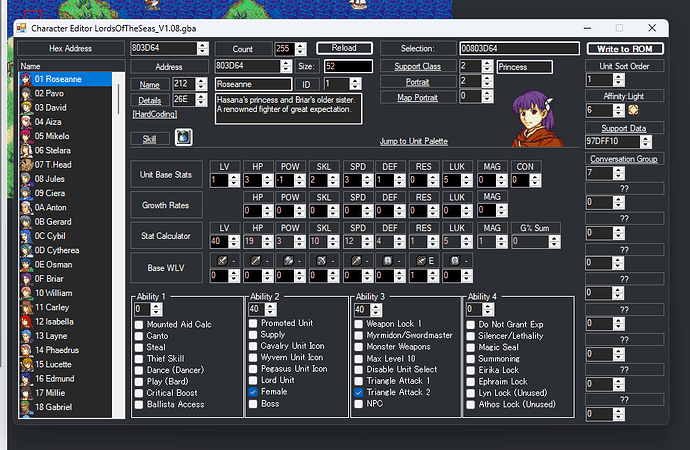Enable the Lord Unit checkbox
Viewport: 690px width, 450px height.
[x=253, y=380]
